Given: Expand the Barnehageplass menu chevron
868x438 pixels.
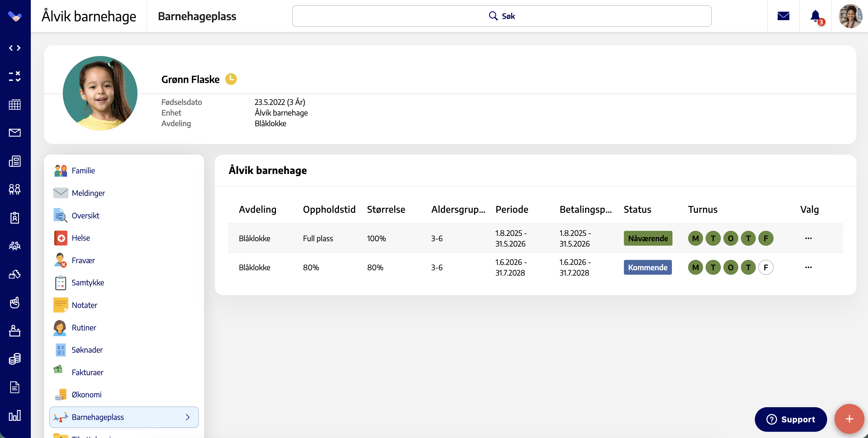Looking at the screenshot, I should [x=188, y=417].
